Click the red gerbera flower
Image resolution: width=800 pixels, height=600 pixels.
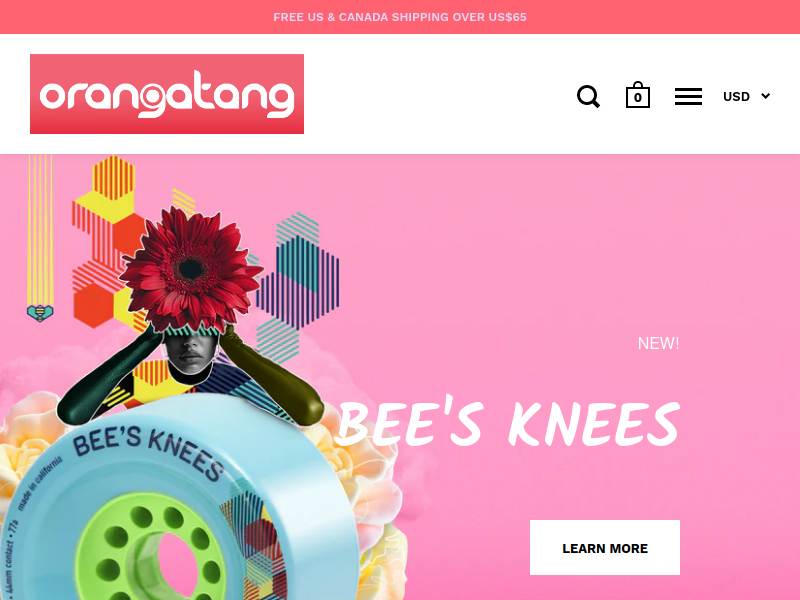190,269
